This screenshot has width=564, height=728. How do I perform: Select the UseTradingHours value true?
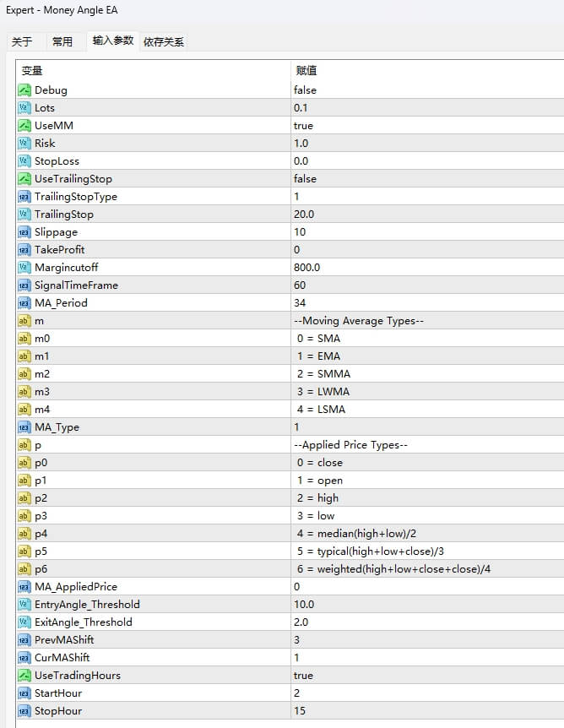tap(303, 675)
